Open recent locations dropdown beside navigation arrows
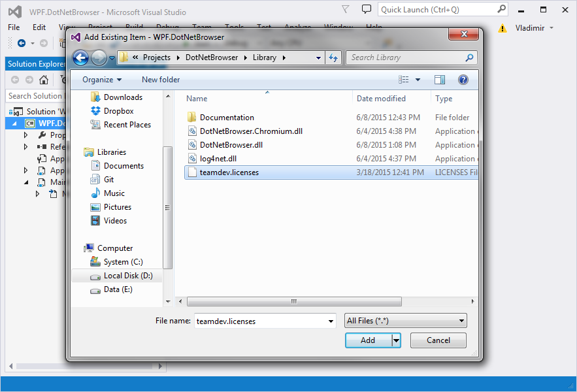577x392 pixels. coord(112,57)
